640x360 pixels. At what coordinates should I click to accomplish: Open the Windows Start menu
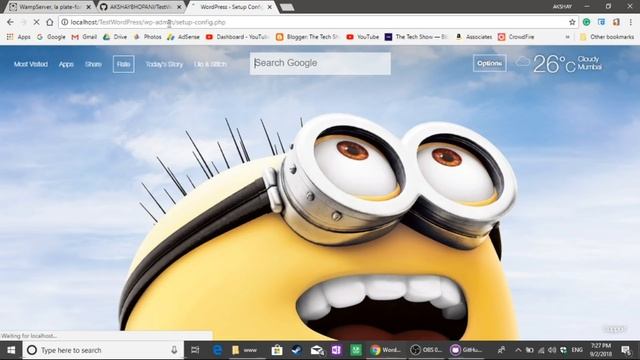(11, 350)
